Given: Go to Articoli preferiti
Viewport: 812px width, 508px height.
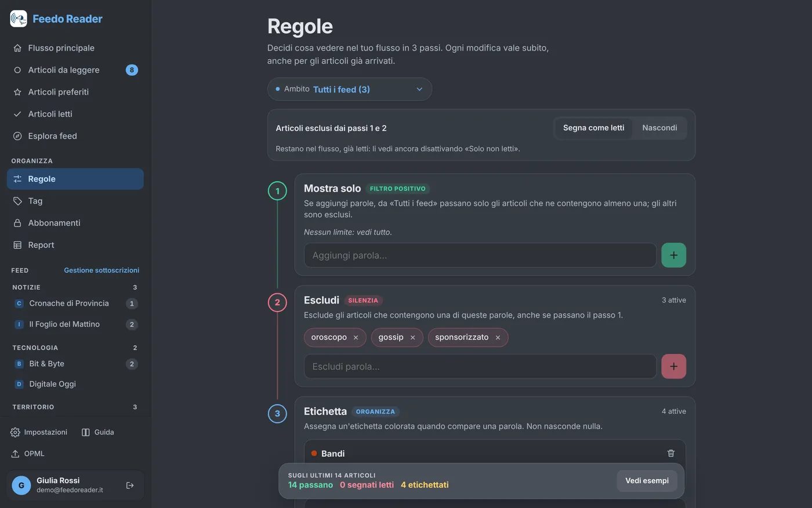Looking at the screenshot, I should 75,92.
